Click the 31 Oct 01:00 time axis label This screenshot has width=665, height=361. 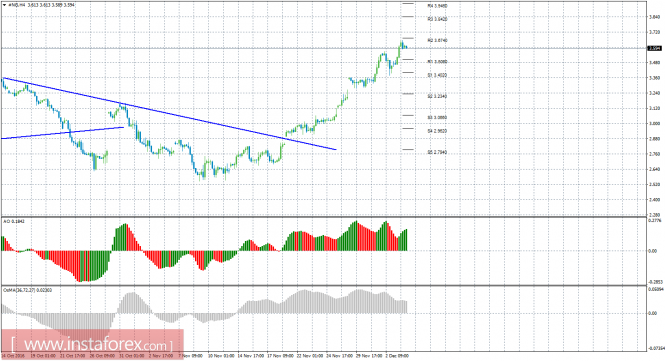pos(131,356)
